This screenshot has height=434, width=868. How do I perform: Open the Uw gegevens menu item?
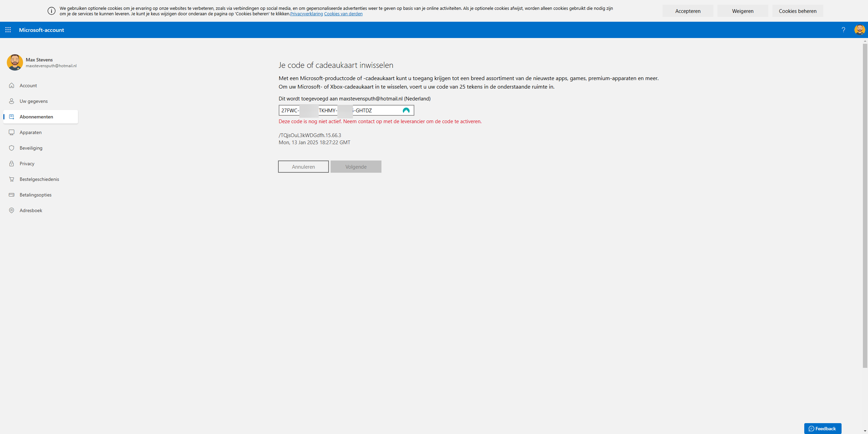click(x=34, y=101)
